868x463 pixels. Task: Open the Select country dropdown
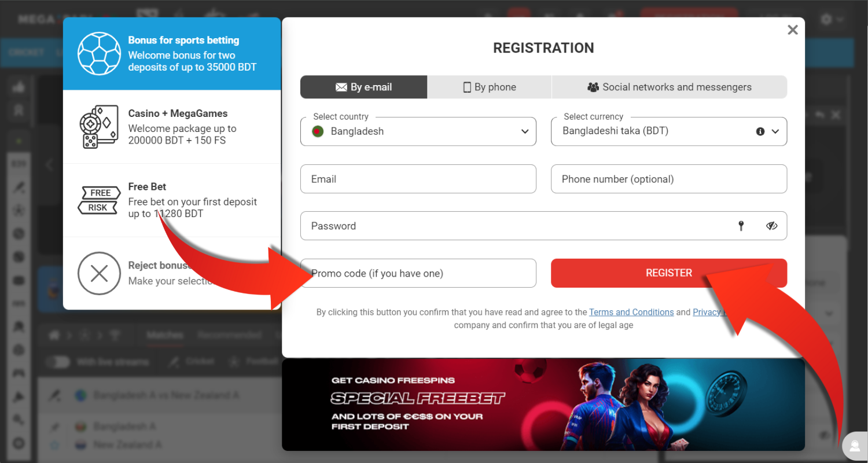418,131
